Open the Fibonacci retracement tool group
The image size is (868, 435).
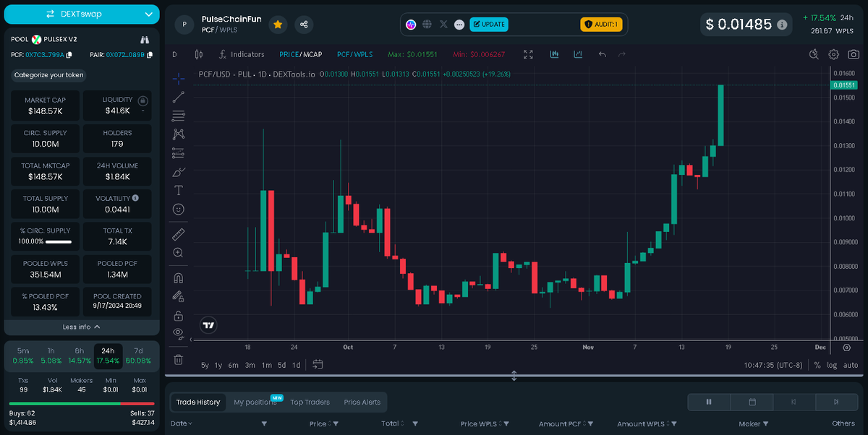(179, 116)
